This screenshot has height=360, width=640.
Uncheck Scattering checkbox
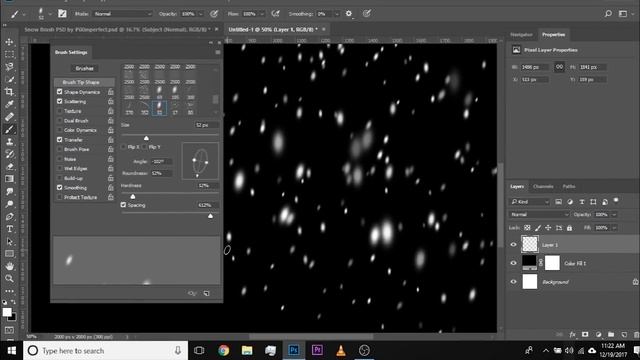(x=60, y=101)
